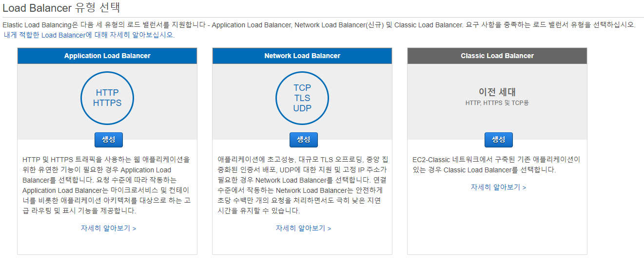Click 생성 button under Classic Load Balancer
The height and width of the screenshot is (270, 644).
(498, 140)
